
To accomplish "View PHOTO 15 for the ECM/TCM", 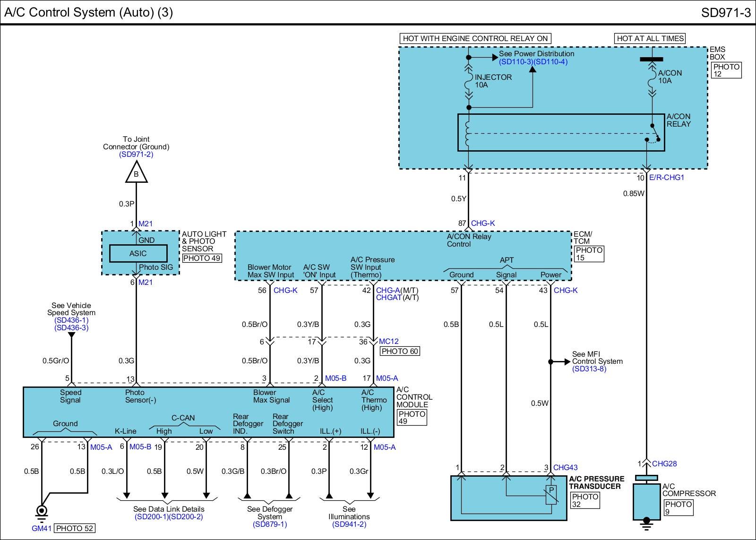I will [589, 254].
